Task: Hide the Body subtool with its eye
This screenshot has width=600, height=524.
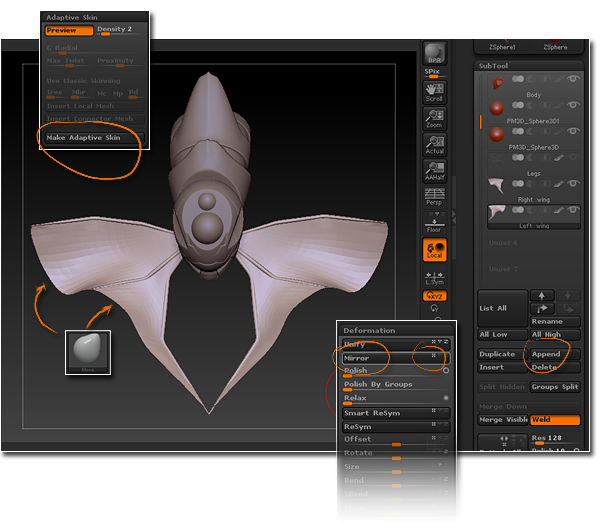Action: pyautogui.click(x=573, y=79)
